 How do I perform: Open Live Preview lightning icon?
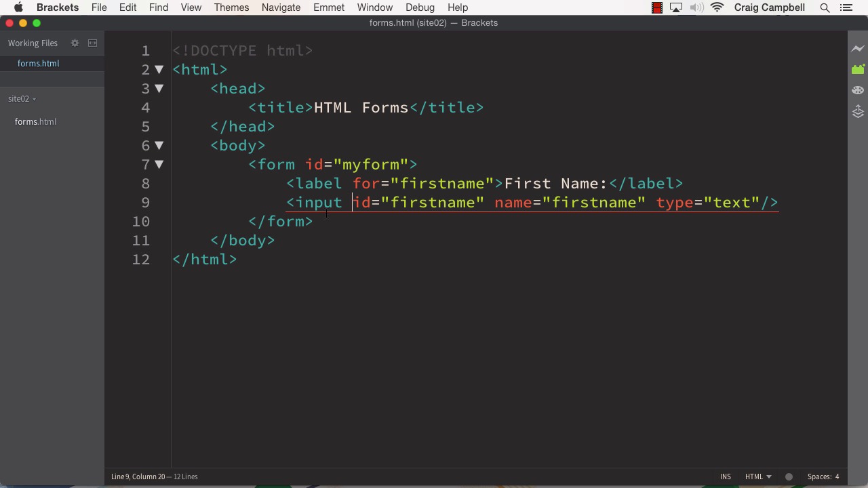point(858,49)
